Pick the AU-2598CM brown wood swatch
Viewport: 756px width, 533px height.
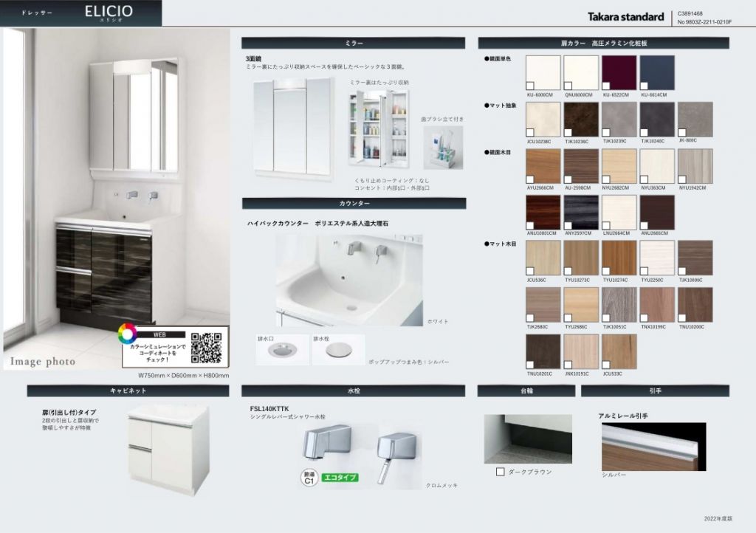click(x=581, y=166)
